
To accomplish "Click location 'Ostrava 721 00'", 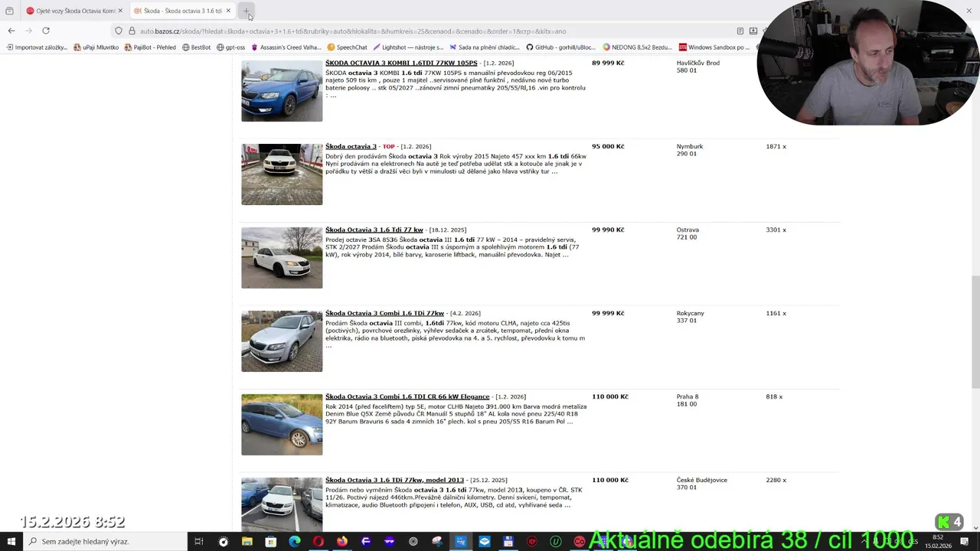I will (688, 233).
